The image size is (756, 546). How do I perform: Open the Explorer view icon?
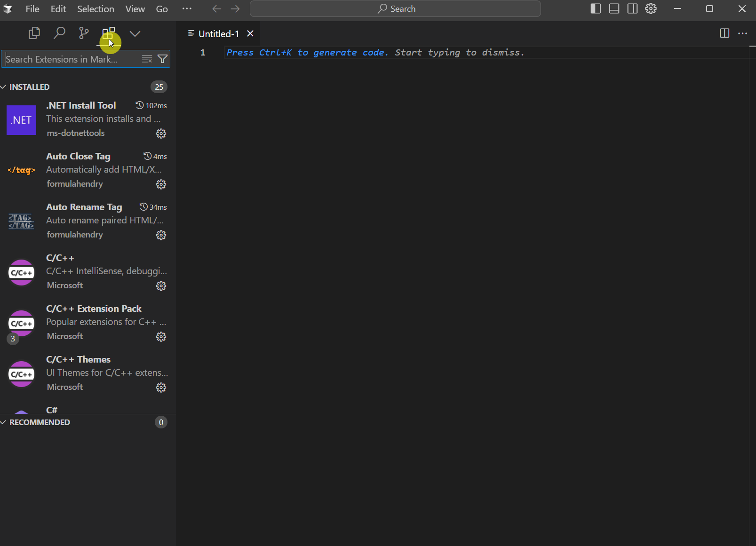(34, 33)
